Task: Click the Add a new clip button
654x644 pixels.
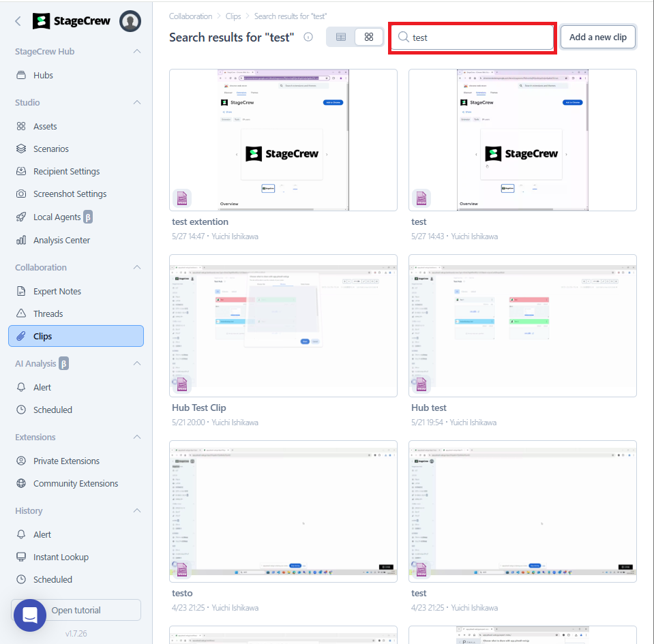Action: [x=597, y=37]
